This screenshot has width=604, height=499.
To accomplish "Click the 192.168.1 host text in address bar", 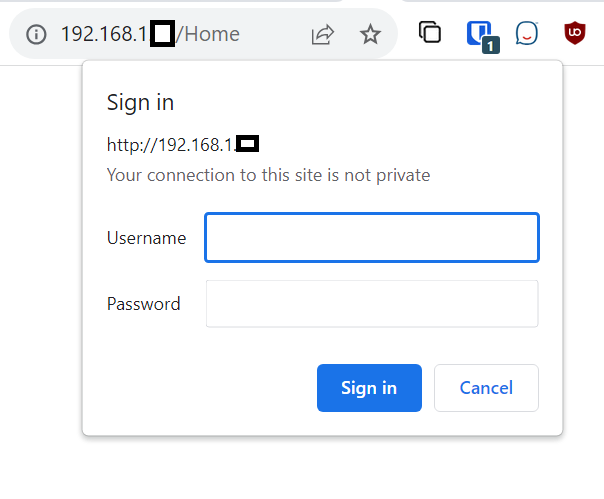I will [x=104, y=34].
